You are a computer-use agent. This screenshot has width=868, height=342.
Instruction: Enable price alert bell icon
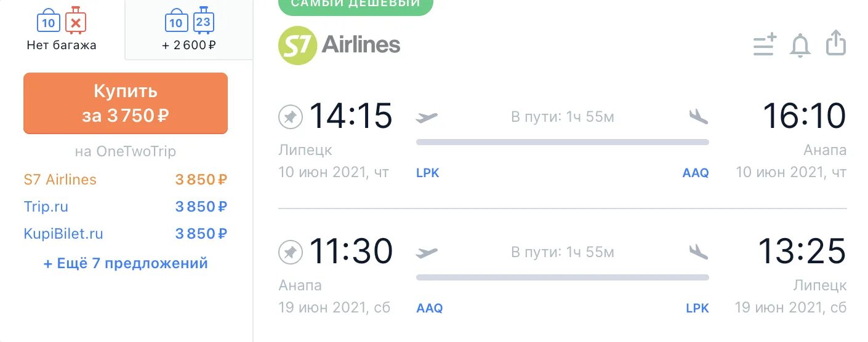(800, 46)
